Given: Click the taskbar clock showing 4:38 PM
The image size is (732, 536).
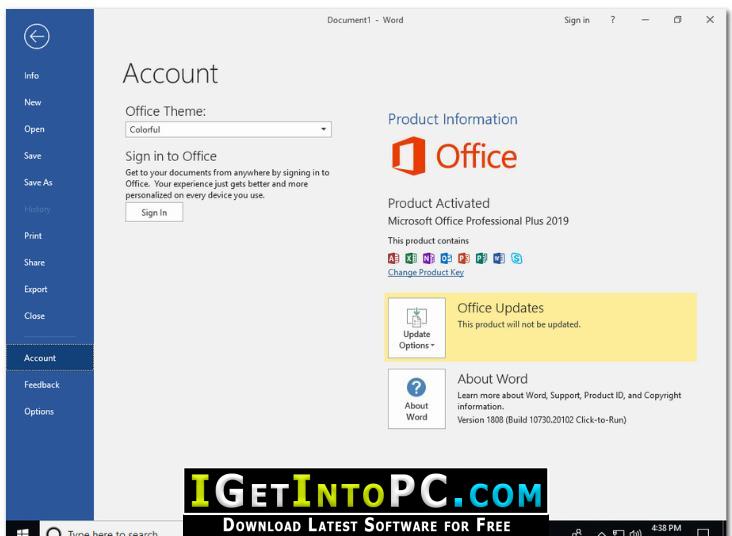Looking at the screenshot, I should coord(666,528).
